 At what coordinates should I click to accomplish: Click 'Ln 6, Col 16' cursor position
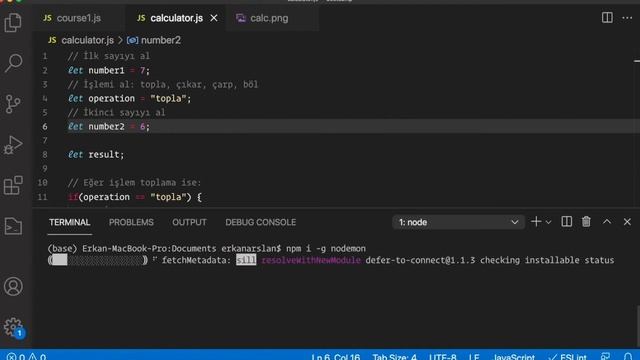[336, 356]
